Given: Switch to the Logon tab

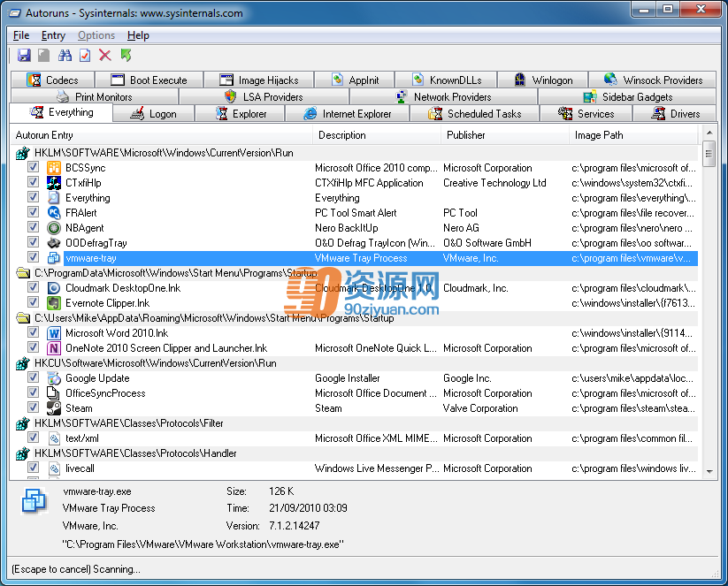Looking at the screenshot, I should (154, 114).
